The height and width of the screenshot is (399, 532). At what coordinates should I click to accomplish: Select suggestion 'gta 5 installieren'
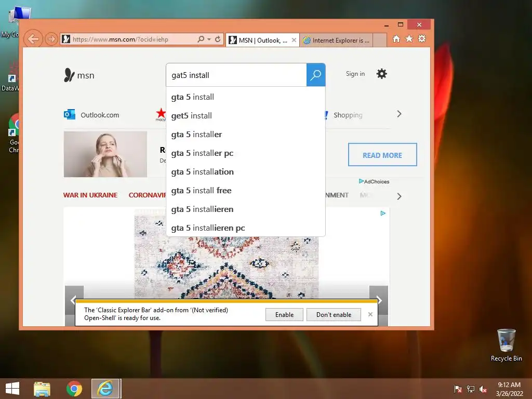pyautogui.click(x=246, y=209)
